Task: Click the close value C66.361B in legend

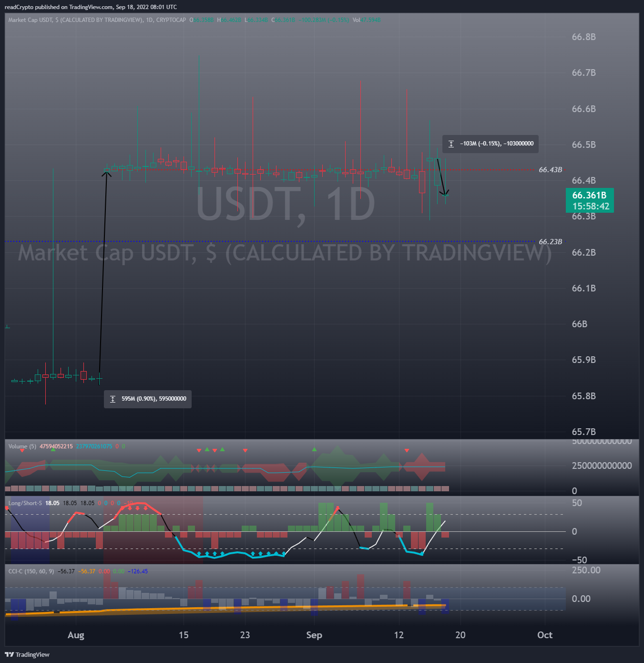Action: point(283,20)
